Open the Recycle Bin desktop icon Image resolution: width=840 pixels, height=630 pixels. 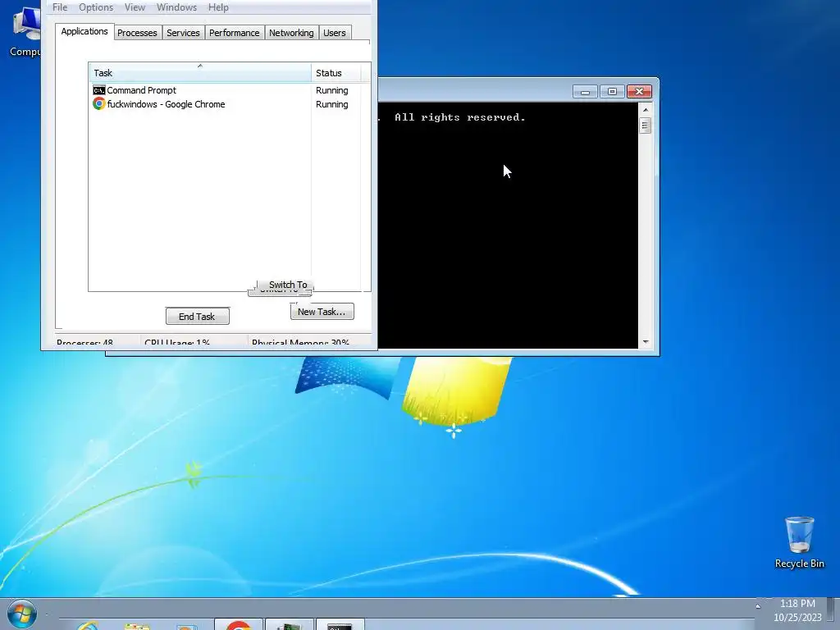[799, 542]
